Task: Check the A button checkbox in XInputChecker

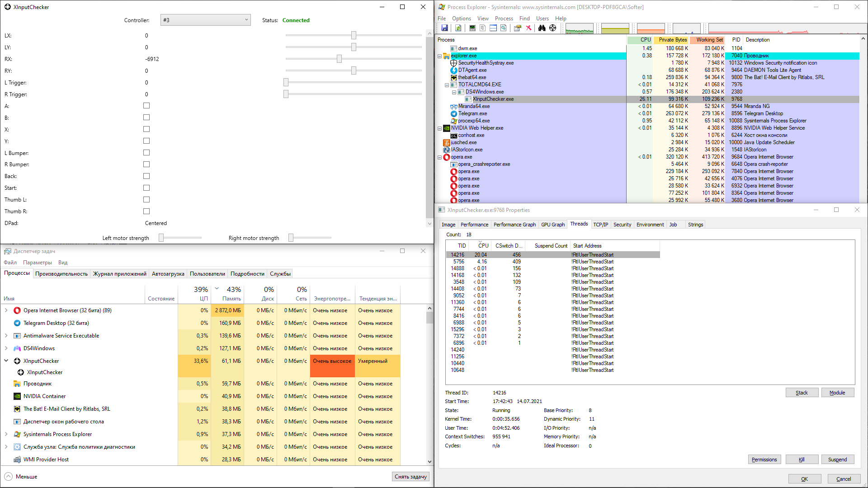Action: coord(146,105)
